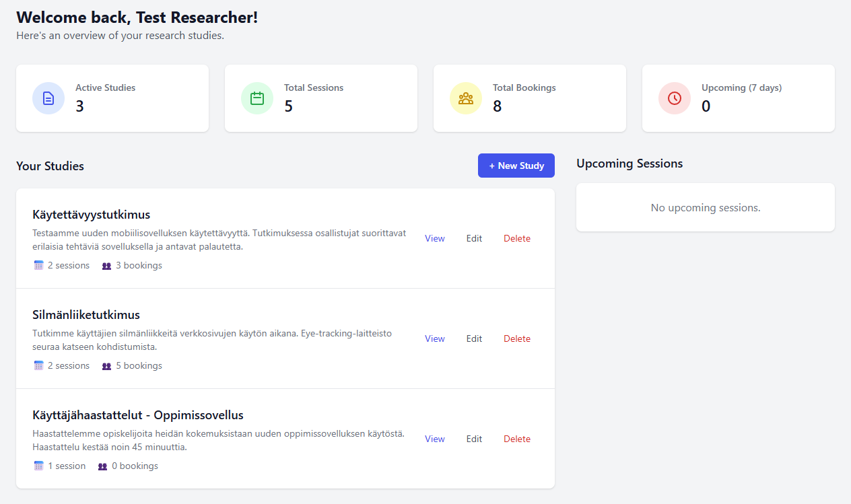
Task: Edit the Käytettävyystutkimus study
Action: [x=474, y=238]
